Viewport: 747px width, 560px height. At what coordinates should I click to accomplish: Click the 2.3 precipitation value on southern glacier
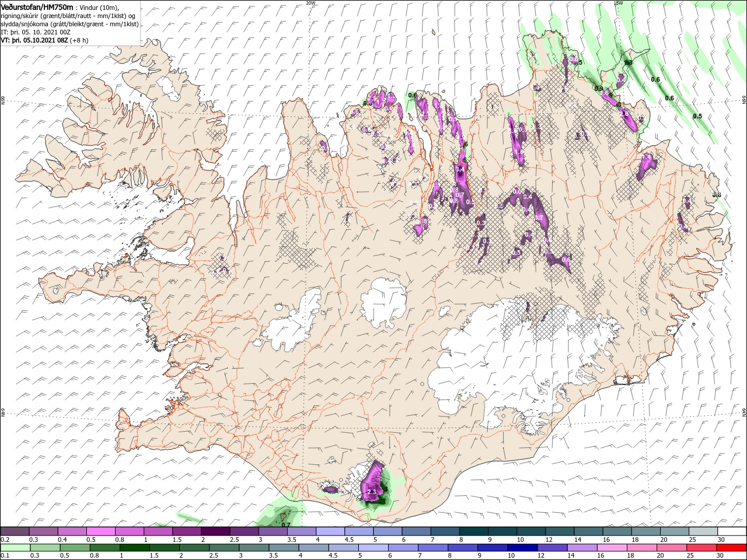372,492
